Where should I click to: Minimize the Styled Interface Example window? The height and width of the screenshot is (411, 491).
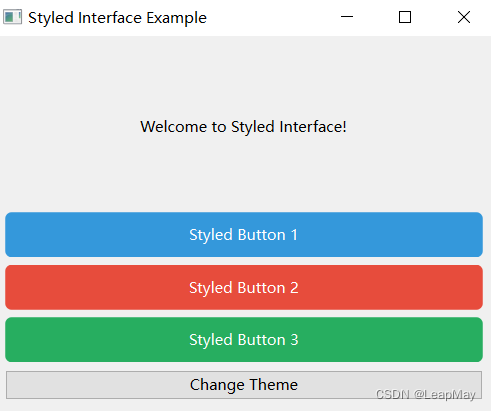pos(347,17)
